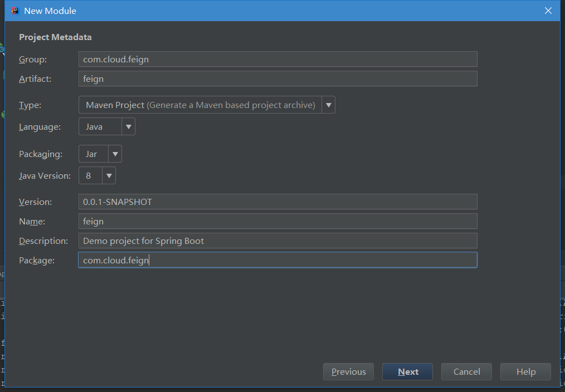The width and height of the screenshot is (565, 392).
Task: Click the Type: label
Action: point(30,105)
